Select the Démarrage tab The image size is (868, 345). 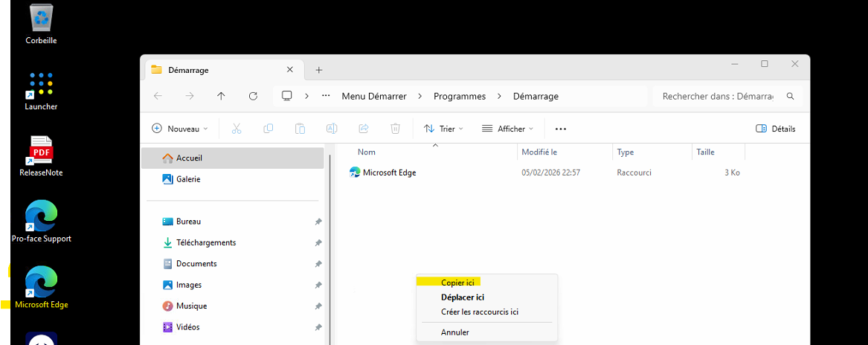click(224, 71)
